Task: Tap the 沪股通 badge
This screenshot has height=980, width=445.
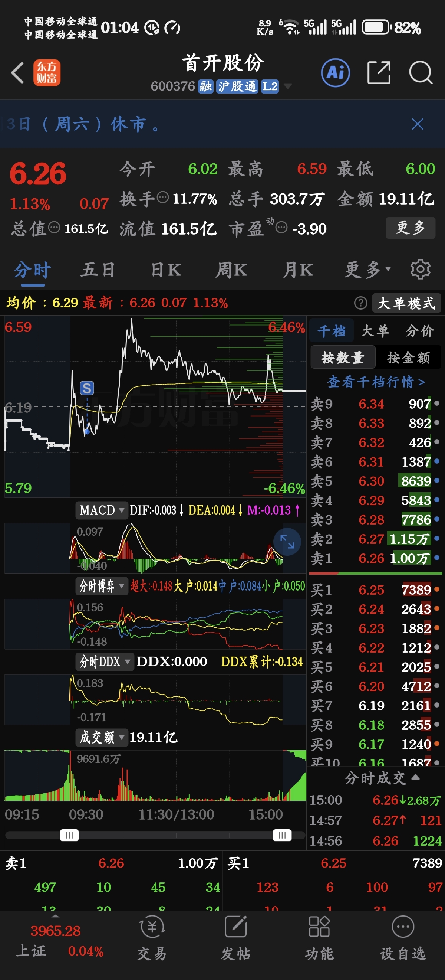Action: click(x=237, y=86)
